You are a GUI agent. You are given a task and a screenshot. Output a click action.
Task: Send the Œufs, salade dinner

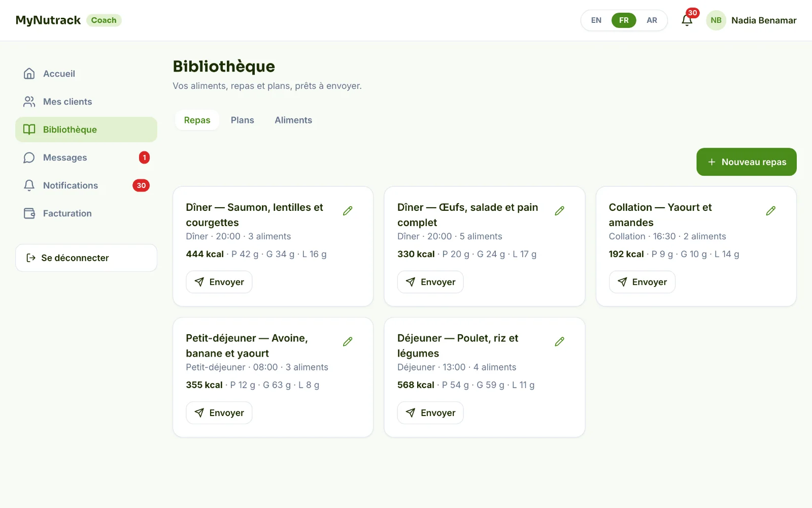click(x=430, y=282)
